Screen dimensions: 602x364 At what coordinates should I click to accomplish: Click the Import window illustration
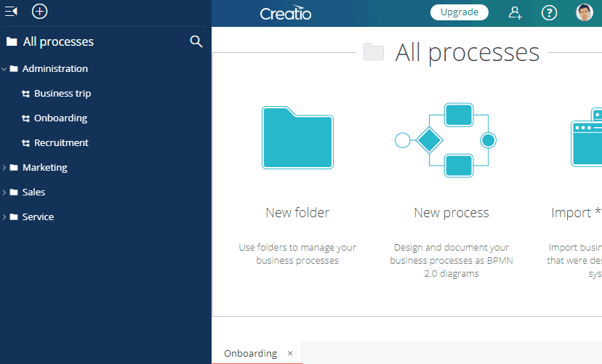click(x=586, y=138)
